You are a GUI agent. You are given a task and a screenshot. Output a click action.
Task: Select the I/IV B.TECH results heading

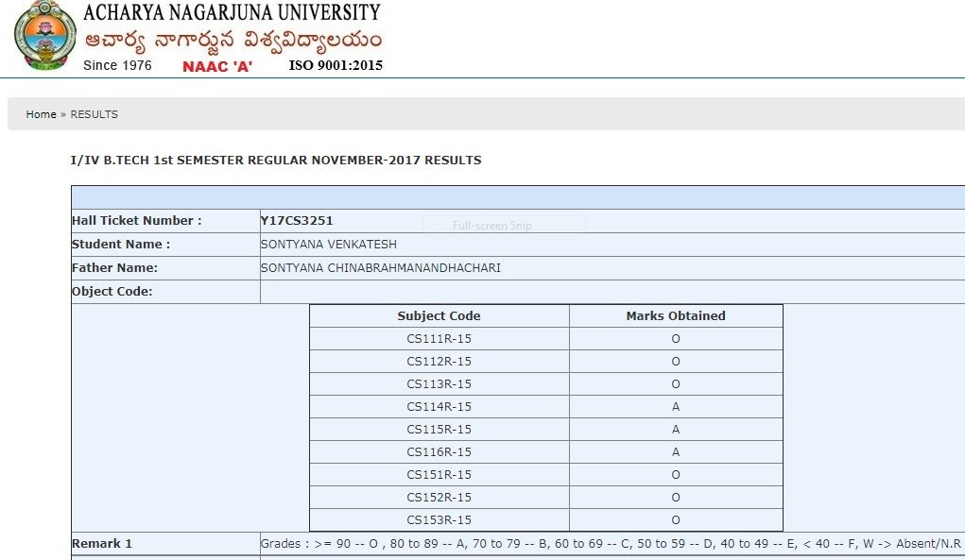click(x=276, y=161)
